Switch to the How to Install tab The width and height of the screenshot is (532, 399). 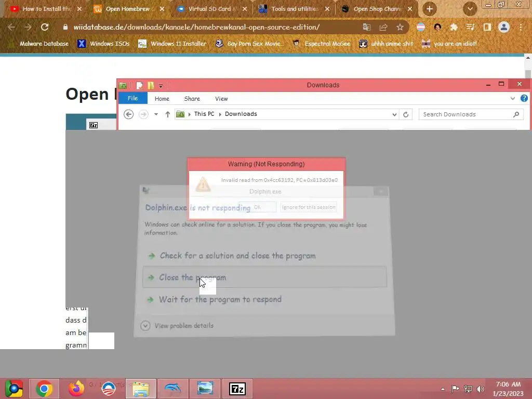[x=46, y=9]
